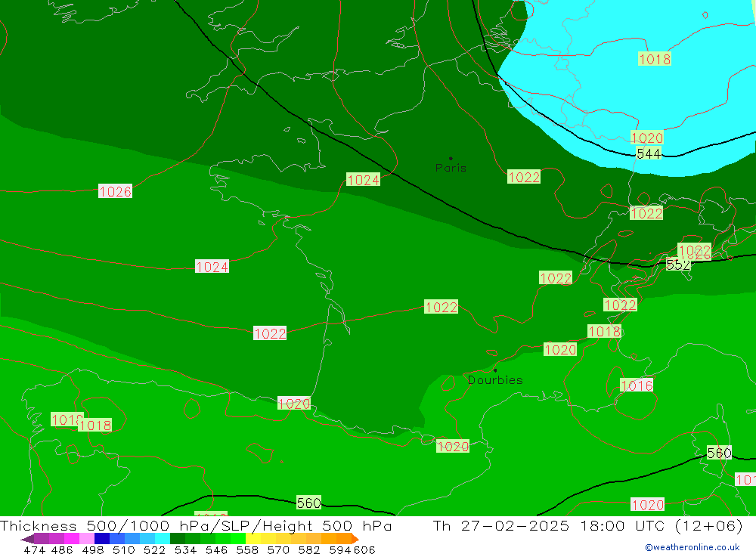Click the orange arrow at the legend's right end
Image resolution: width=756 pixels, height=554 pixels.
click(x=355, y=539)
